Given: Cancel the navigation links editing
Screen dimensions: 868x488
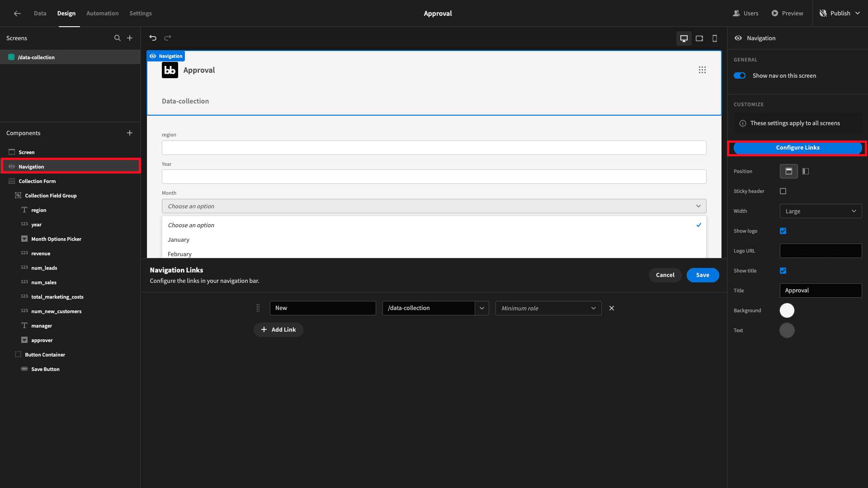Looking at the screenshot, I should (665, 275).
